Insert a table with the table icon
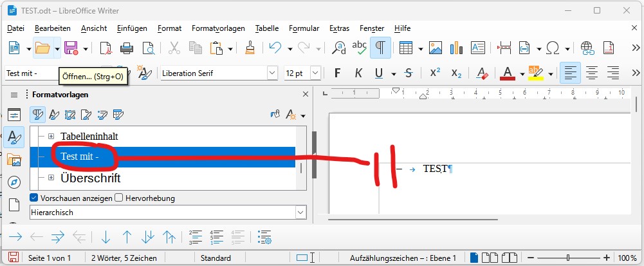The image size is (644, 266). point(406,48)
